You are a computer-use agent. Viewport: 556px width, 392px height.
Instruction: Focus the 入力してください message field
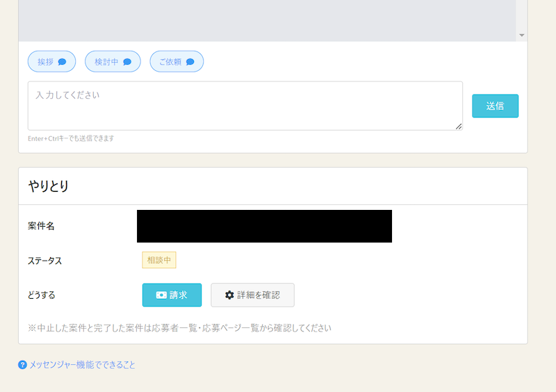coord(245,106)
